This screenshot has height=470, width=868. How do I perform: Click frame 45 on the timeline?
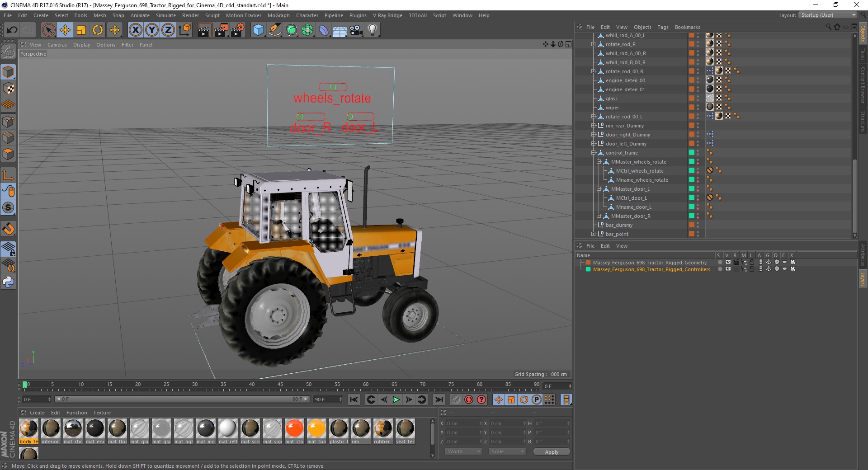click(280, 385)
